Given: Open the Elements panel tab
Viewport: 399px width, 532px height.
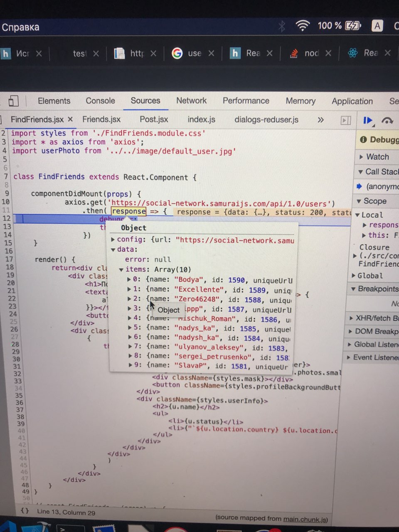Looking at the screenshot, I should point(54,101).
